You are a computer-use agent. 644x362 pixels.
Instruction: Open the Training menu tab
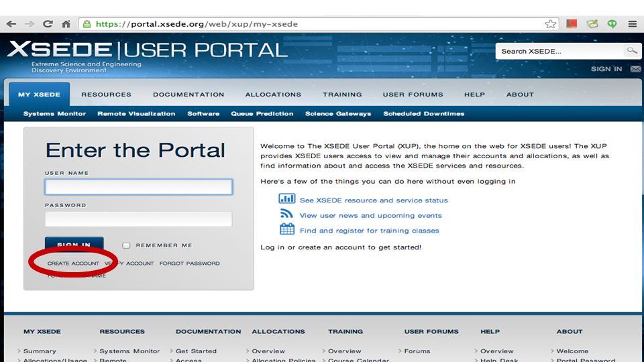(x=342, y=95)
